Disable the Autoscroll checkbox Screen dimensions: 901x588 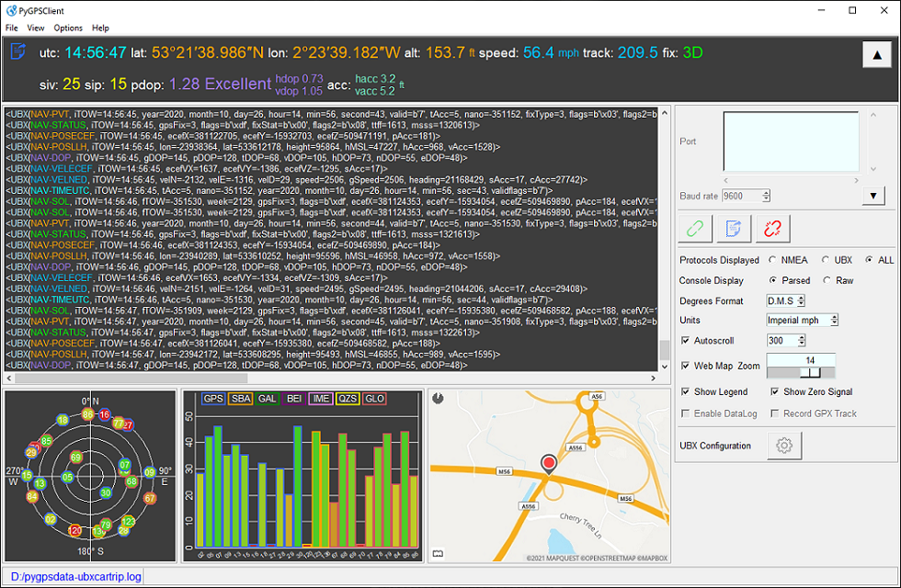click(685, 340)
